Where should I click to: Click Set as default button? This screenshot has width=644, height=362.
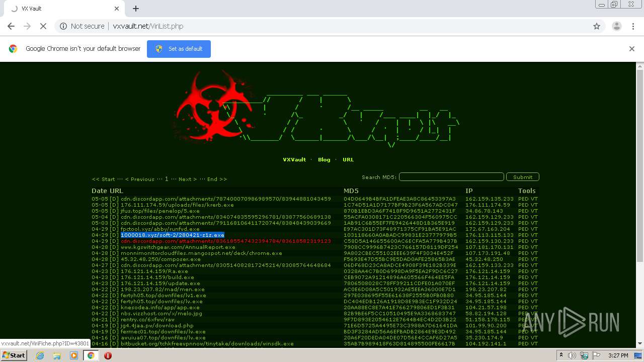click(x=179, y=49)
